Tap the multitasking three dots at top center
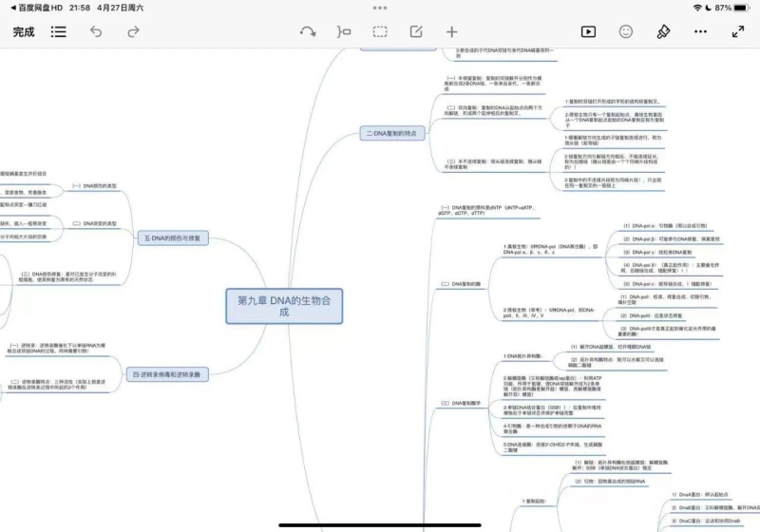Viewport: 760px width, 532px height. [380, 8]
